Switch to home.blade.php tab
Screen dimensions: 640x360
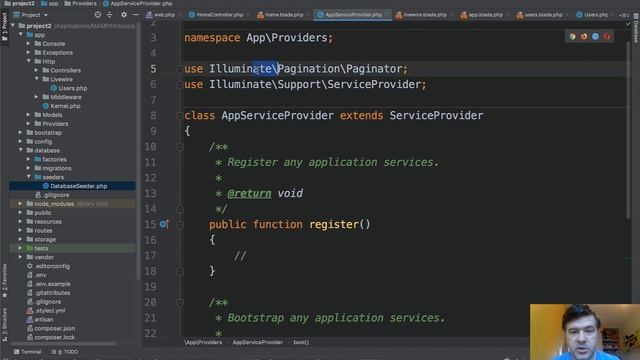point(281,15)
